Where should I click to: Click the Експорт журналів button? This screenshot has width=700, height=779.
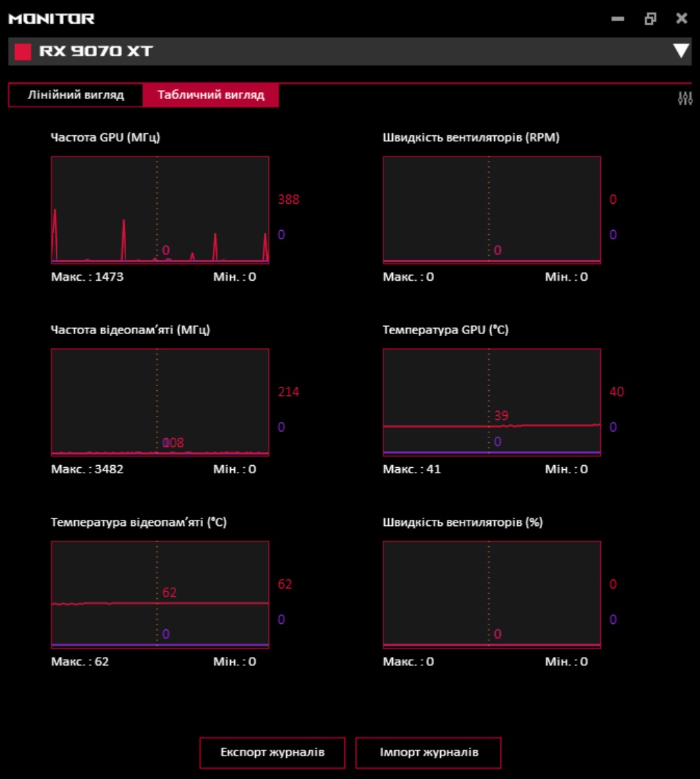tap(272, 752)
